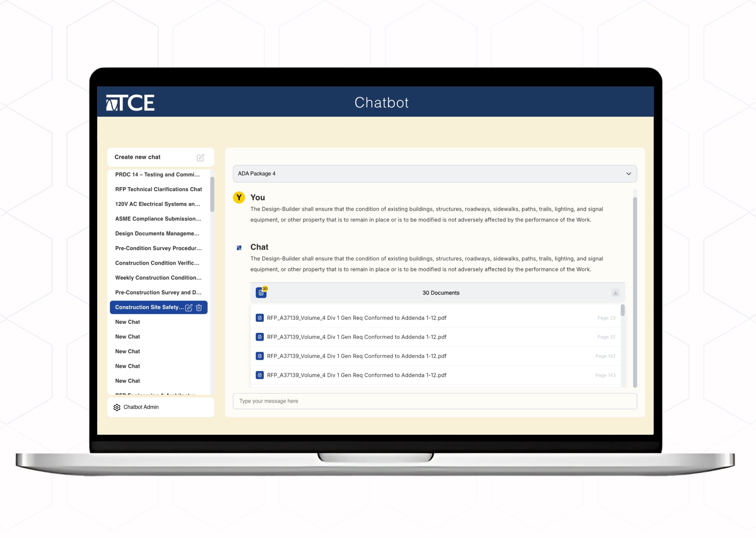Rename the Construction Site Safety chat with the edit icon
This screenshot has width=756, height=538.
click(x=189, y=308)
